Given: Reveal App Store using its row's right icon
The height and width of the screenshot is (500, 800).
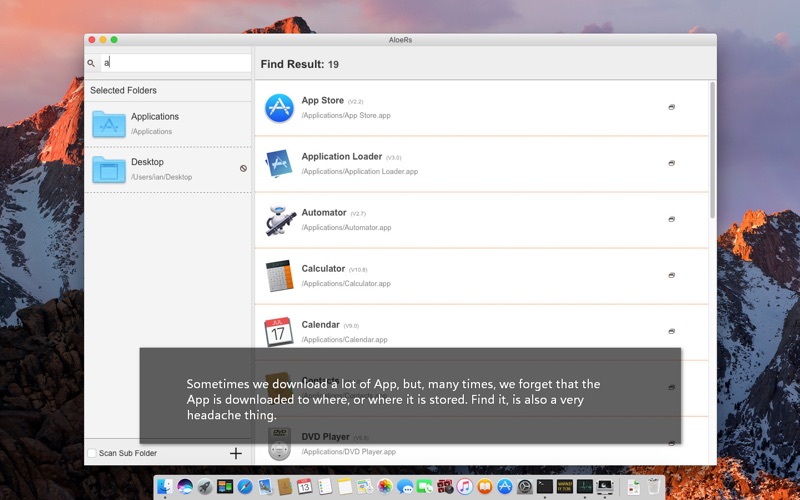Looking at the screenshot, I should click(x=671, y=107).
